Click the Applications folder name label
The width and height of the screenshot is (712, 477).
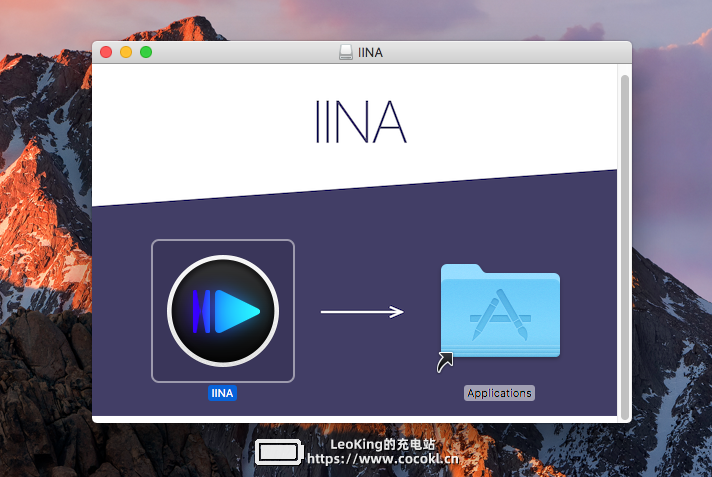point(499,393)
